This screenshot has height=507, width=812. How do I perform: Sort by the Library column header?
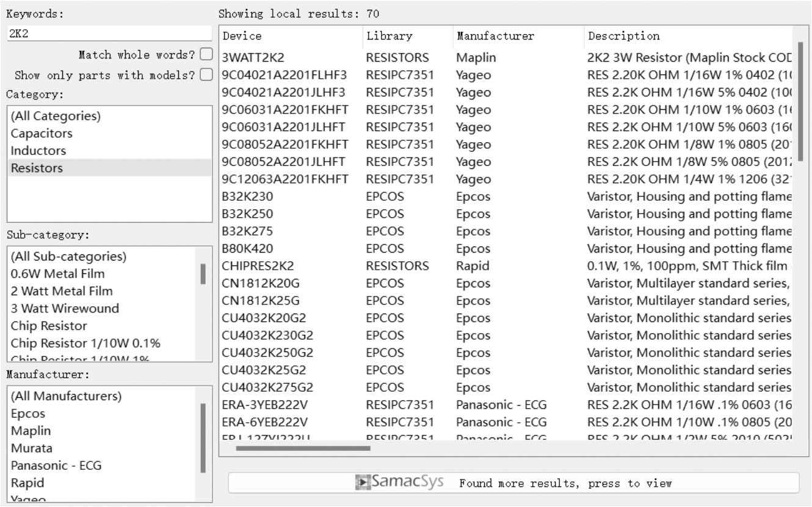click(389, 36)
